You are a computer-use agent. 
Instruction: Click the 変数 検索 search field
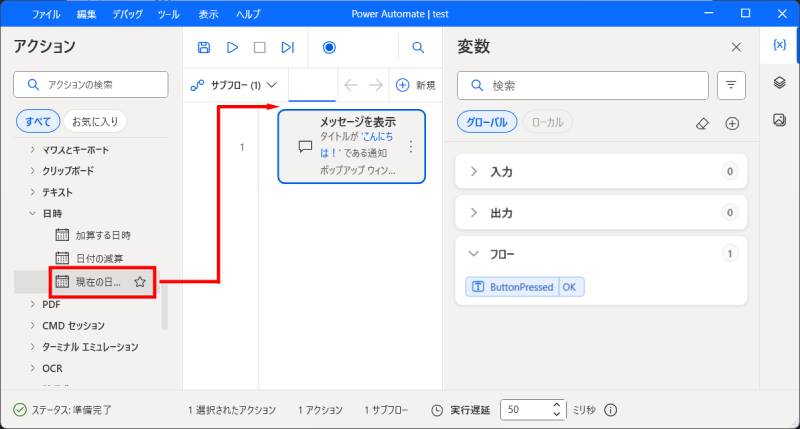point(583,85)
